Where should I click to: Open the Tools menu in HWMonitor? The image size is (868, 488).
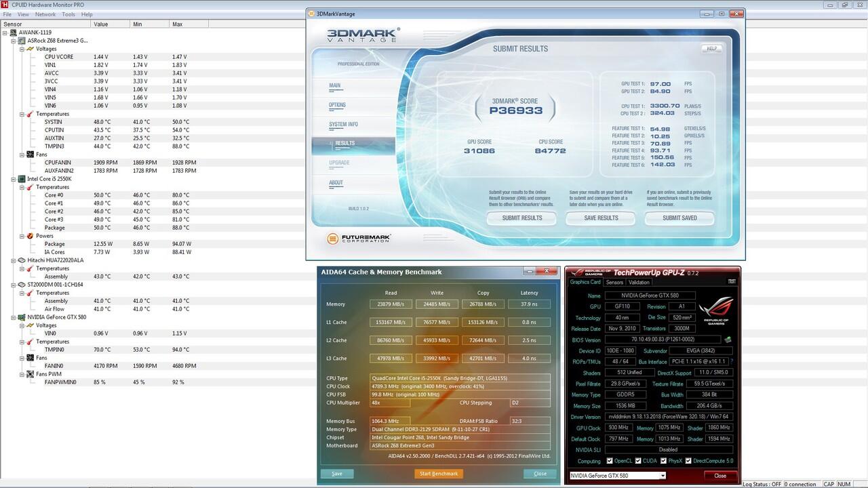(68, 14)
